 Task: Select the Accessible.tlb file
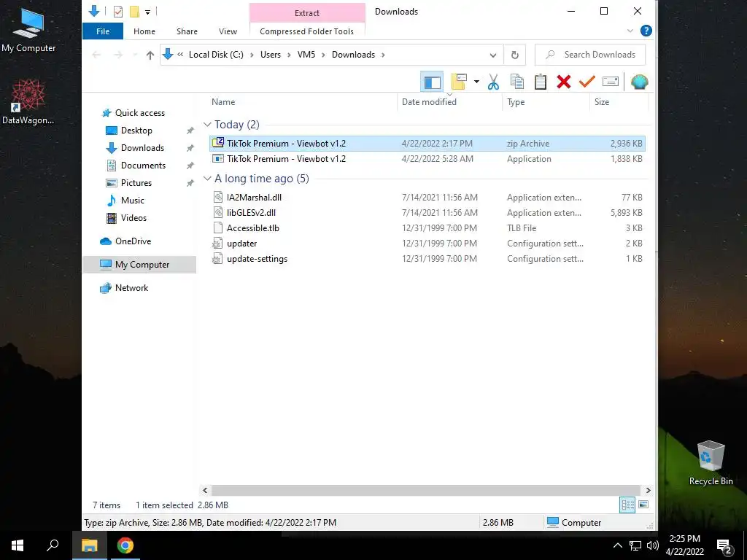(427, 228)
